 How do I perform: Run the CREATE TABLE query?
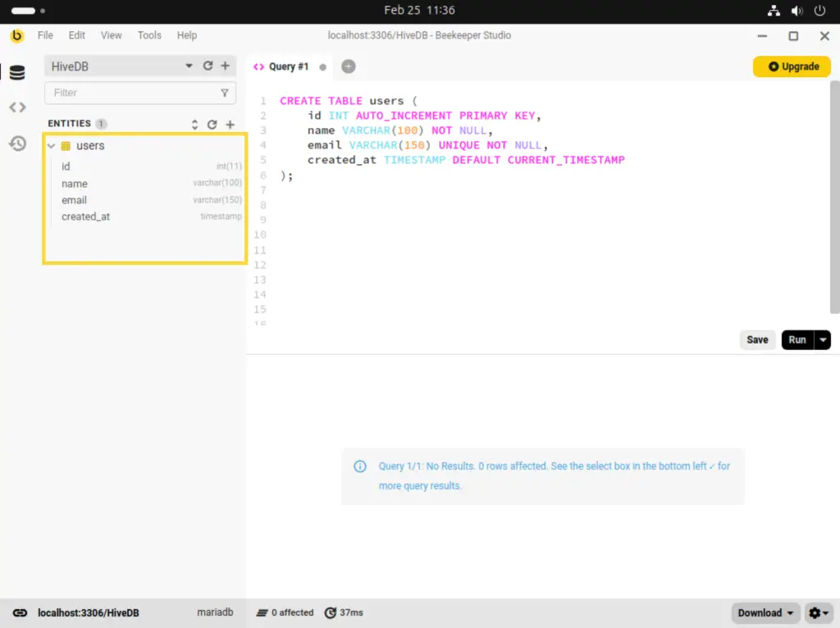pos(797,339)
